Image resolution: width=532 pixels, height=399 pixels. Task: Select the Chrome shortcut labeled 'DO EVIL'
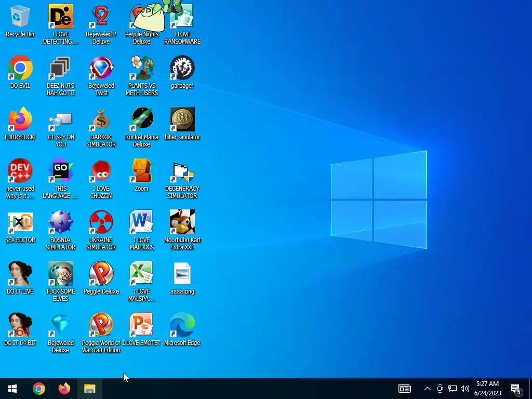(x=20, y=72)
